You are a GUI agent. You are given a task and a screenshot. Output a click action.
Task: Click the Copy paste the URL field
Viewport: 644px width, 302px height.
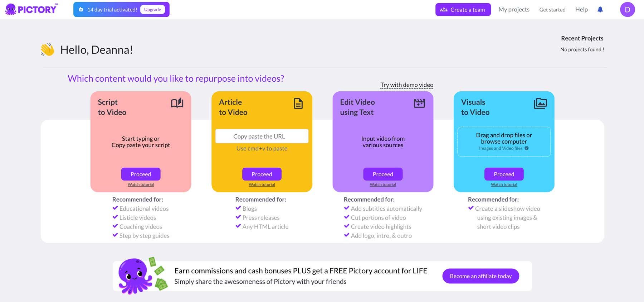pos(262,136)
